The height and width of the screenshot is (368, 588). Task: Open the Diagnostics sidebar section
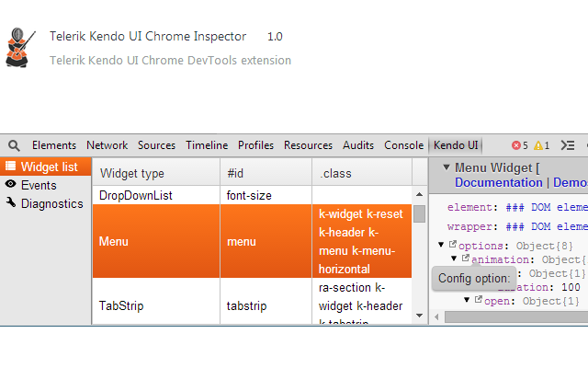point(51,203)
